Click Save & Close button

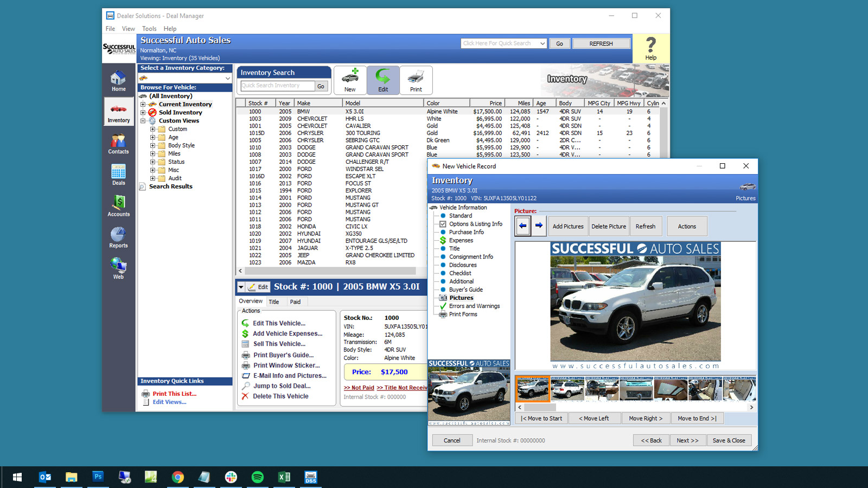(729, 440)
